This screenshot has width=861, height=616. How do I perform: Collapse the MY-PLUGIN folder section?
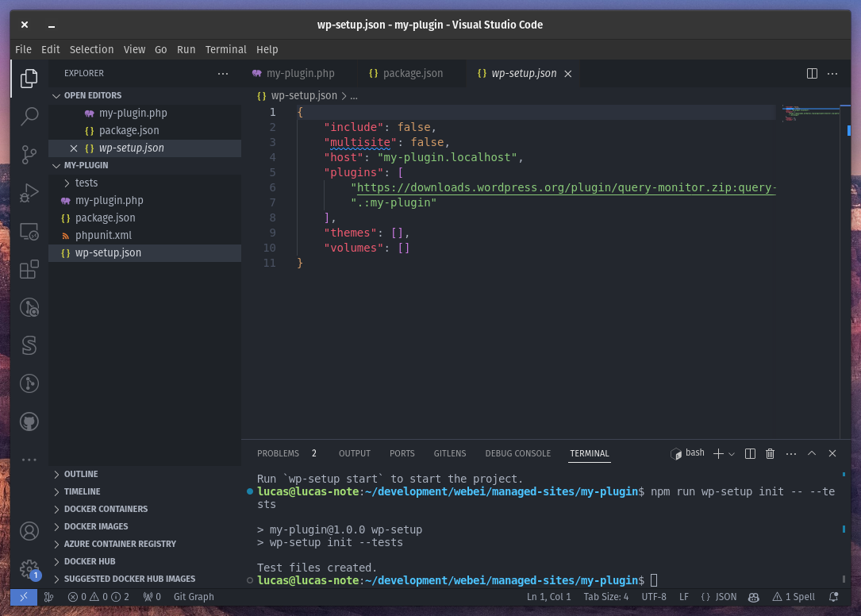click(x=145, y=165)
